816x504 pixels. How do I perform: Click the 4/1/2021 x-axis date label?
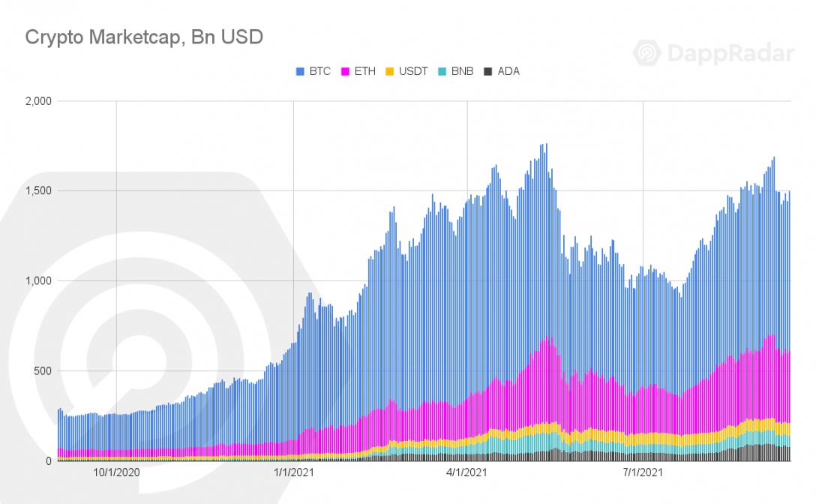point(466,472)
